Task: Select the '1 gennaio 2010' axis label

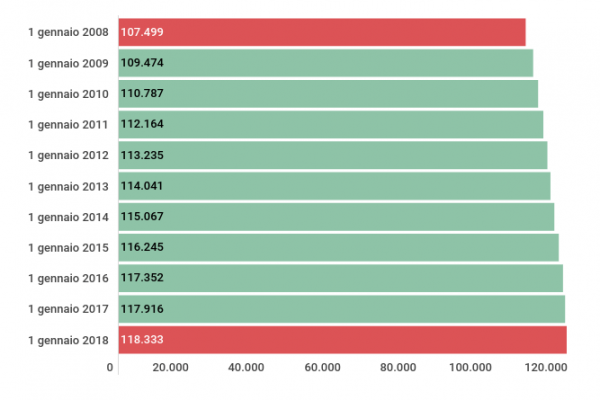Action: coord(68,94)
